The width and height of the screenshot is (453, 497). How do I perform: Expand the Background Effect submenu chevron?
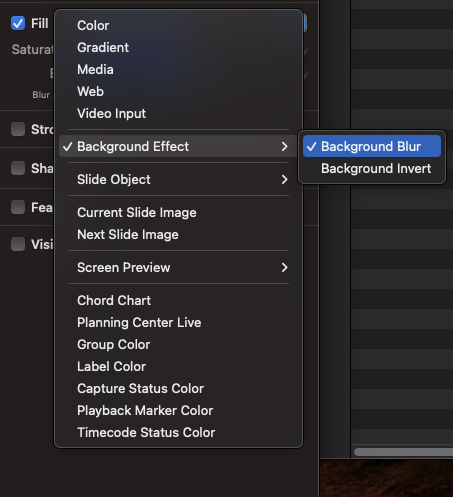tap(284, 146)
